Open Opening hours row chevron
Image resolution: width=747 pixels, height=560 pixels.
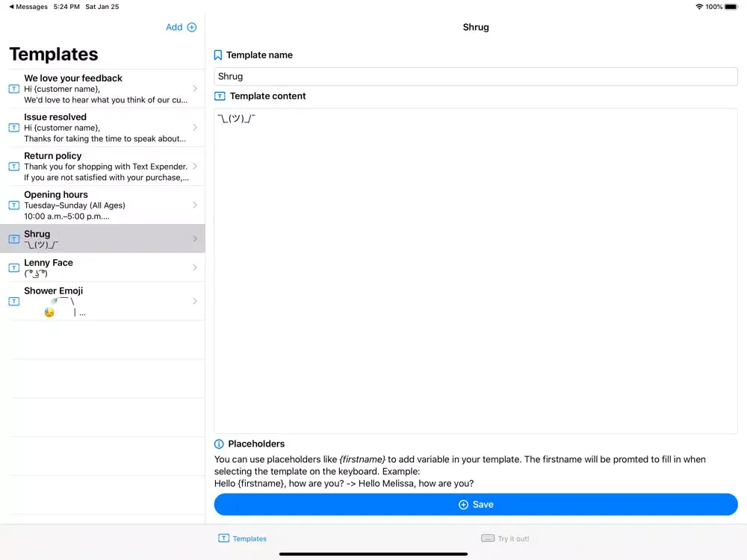(x=195, y=205)
